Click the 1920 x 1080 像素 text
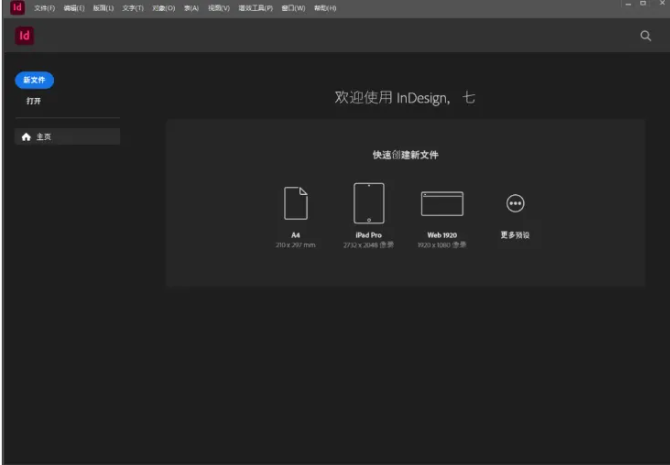670x465 pixels. tap(442, 245)
